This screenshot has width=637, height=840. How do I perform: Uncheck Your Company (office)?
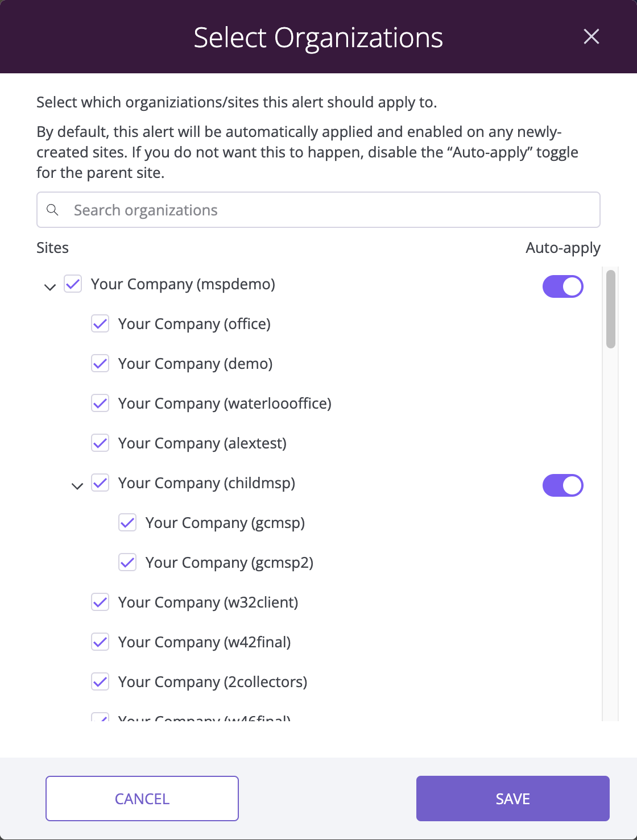pos(100,324)
